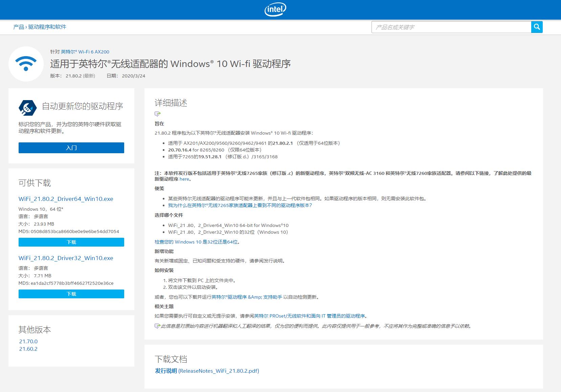Open WiFi_21.80.2_Driver32_Win10.exe link
Image resolution: width=561 pixels, height=392 pixels.
pyautogui.click(x=66, y=258)
